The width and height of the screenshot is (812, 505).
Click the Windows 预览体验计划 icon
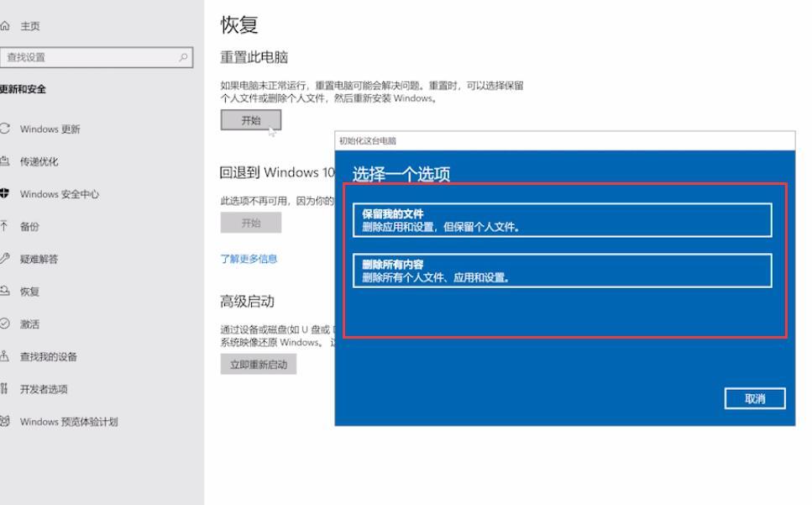click(x=5, y=421)
